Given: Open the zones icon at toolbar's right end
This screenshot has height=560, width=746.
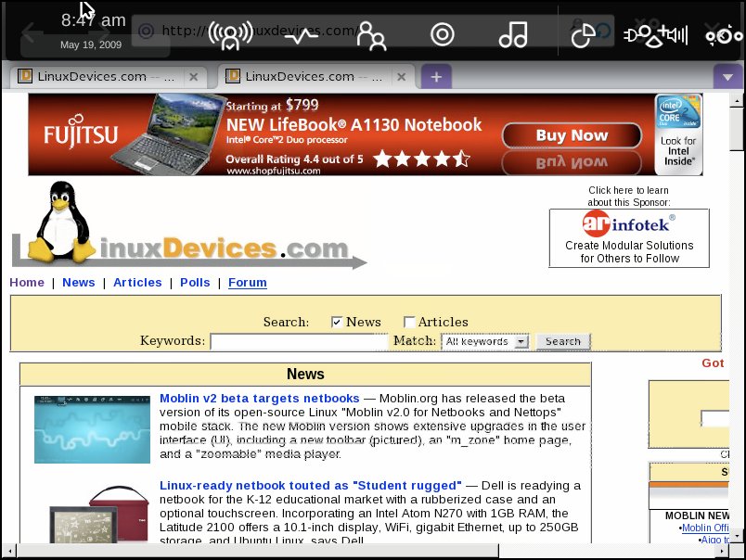Looking at the screenshot, I should coord(724,36).
